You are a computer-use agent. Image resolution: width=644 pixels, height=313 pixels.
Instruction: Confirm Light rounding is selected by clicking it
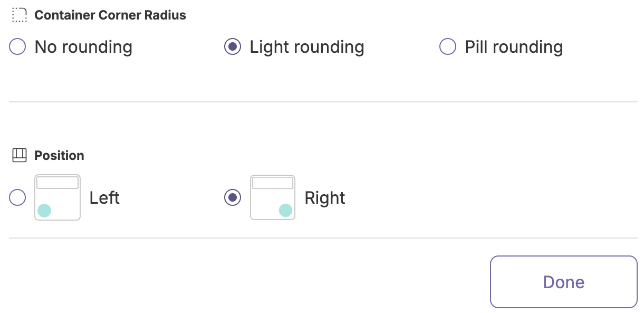click(232, 46)
